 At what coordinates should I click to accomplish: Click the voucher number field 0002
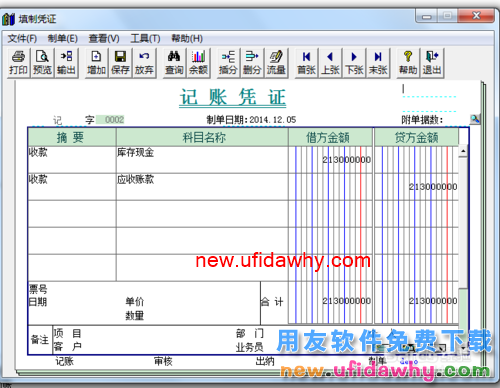[111, 119]
